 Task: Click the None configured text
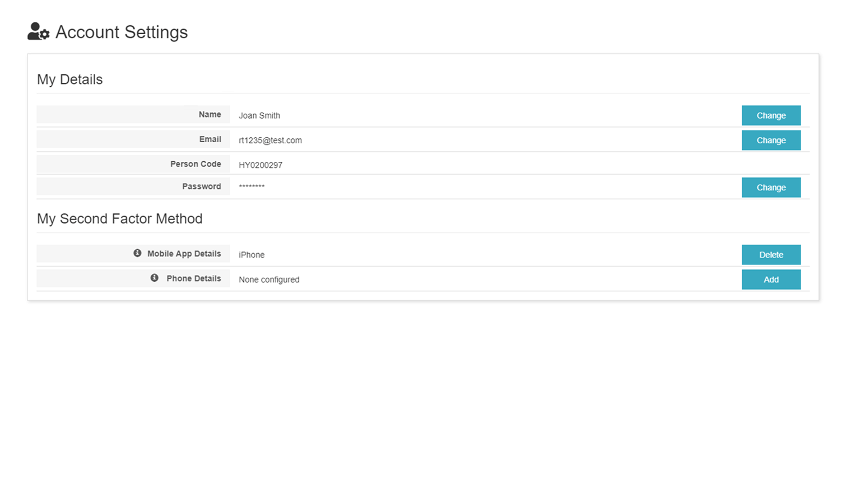tap(269, 279)
